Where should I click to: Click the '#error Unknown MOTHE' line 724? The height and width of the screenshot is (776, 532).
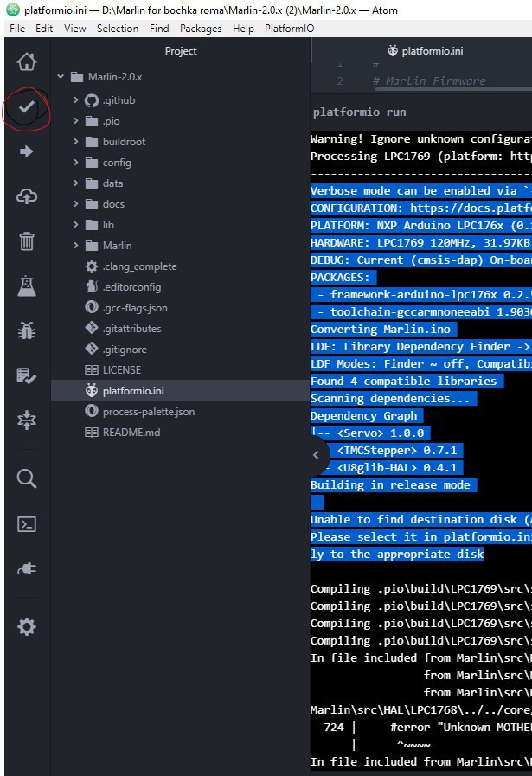coord(428,727)
